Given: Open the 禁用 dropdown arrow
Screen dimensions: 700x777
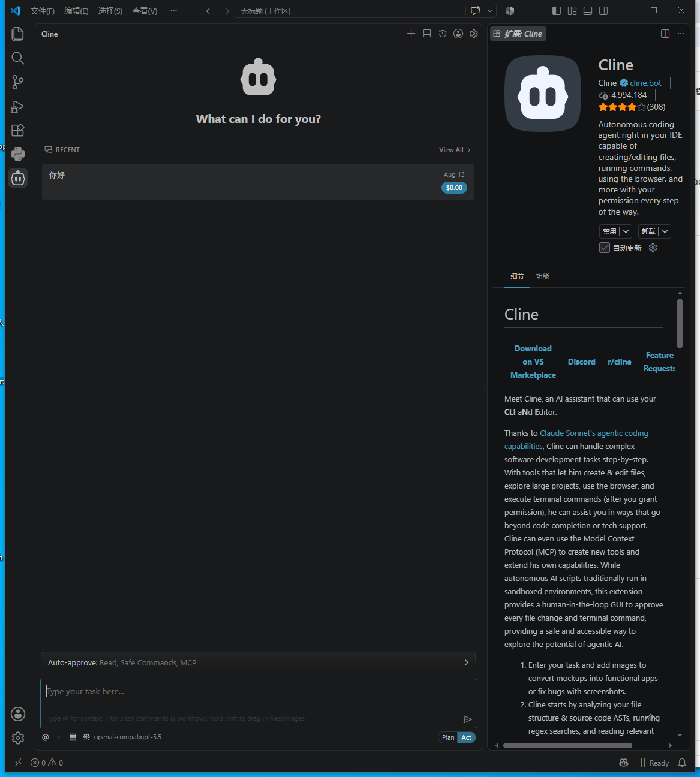Looking at the screenshot, I should point(626,231).
